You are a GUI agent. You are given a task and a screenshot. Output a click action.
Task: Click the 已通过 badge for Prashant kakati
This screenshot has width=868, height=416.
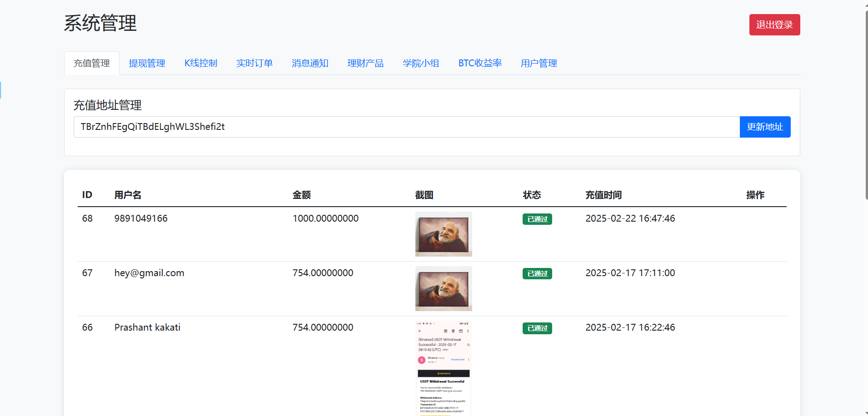coord(537,328)
